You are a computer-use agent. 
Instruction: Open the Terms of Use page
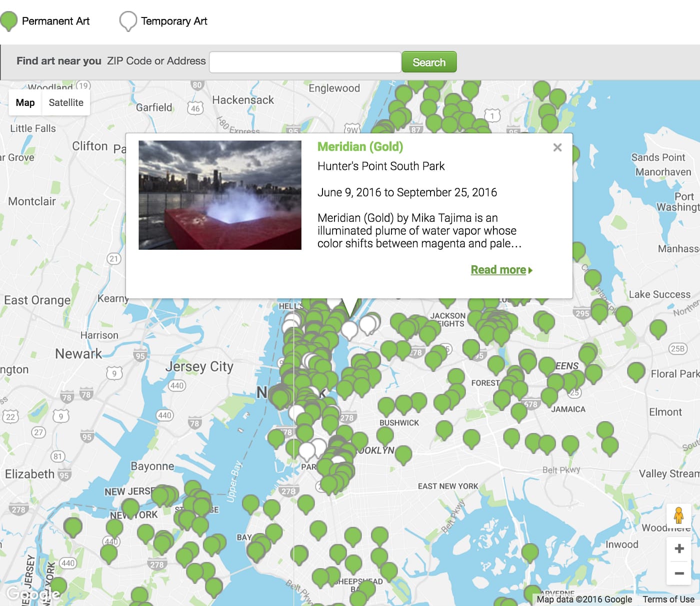click(x=668, y=599)
